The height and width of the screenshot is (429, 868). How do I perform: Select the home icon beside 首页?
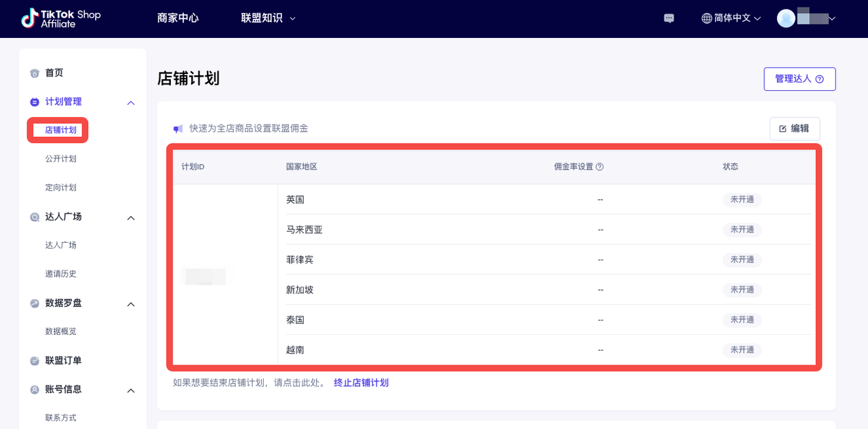(x=34, y=73)
